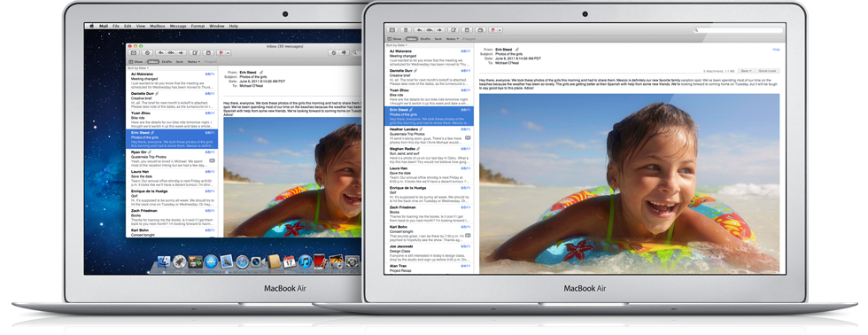The image size is (868, 335).
Task: Launch the App Store from the Dock
Action: [211, 261]
